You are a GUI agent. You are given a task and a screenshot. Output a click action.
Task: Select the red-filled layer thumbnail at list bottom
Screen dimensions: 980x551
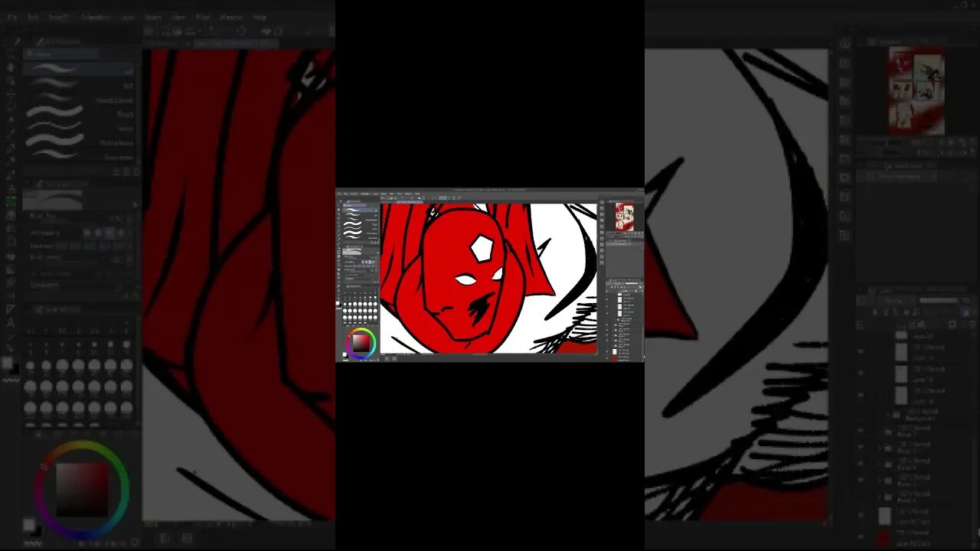(x=884, y=539)
